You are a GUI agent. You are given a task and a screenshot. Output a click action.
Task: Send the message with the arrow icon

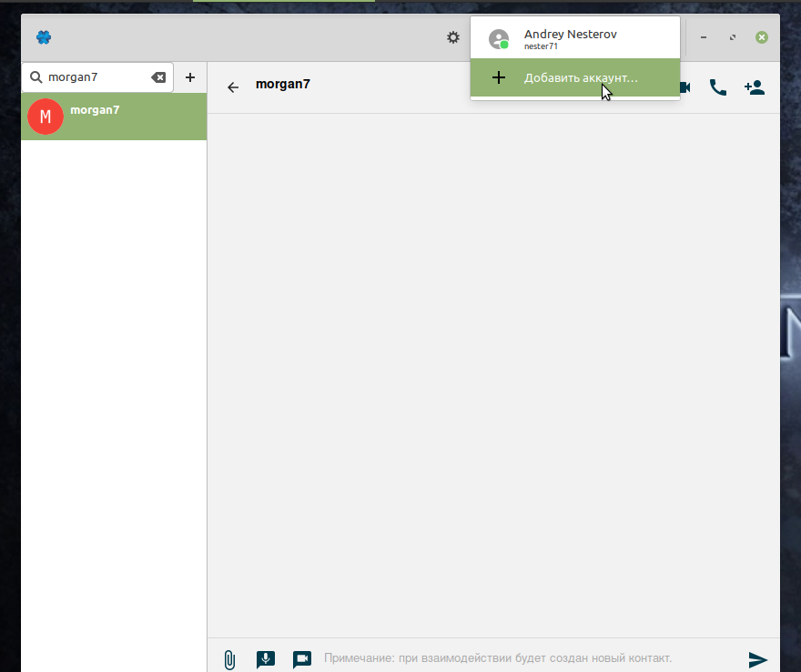(757, 658)
